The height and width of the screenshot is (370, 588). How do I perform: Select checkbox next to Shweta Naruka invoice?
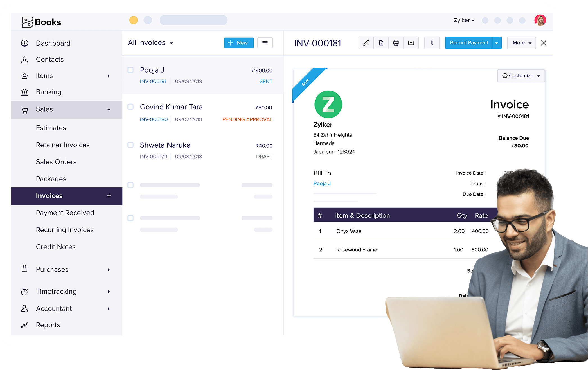(131, 145)
